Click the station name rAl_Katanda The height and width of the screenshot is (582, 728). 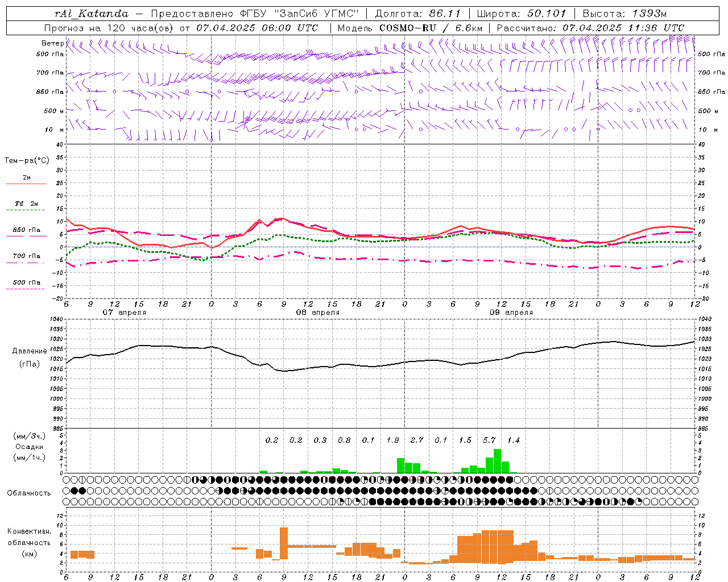point(92,14)
